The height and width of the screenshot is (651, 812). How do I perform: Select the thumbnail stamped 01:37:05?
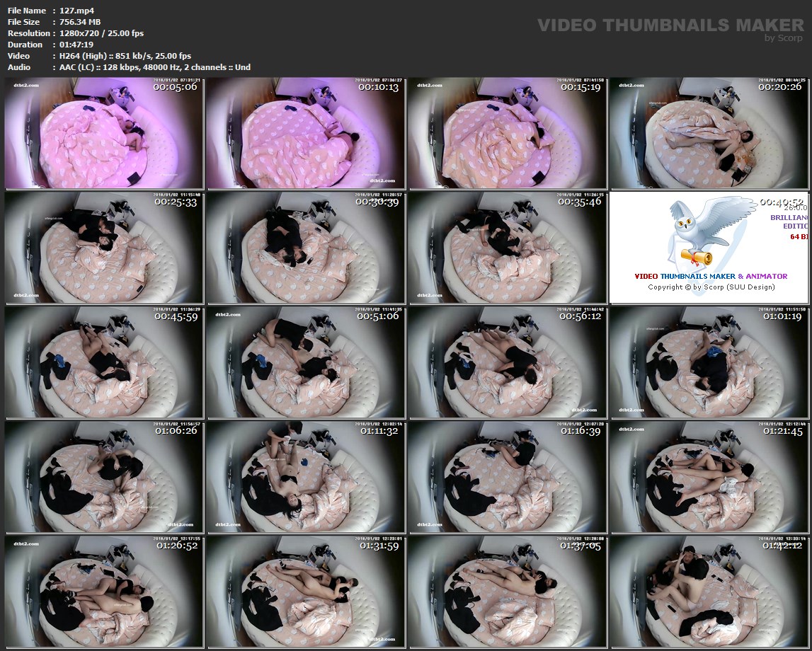coord(508,592)
